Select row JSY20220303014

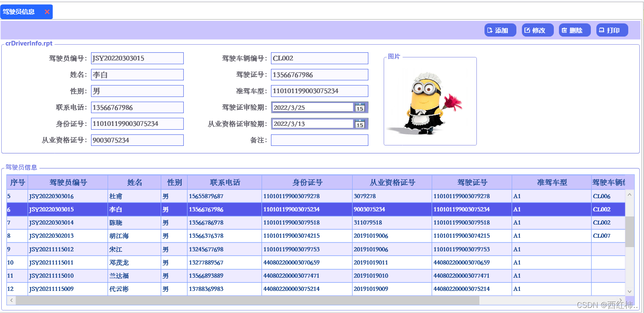pos(316,222)
